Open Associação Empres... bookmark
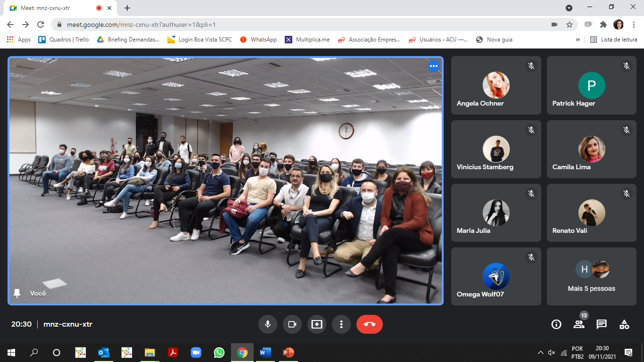 coord(369,40)
